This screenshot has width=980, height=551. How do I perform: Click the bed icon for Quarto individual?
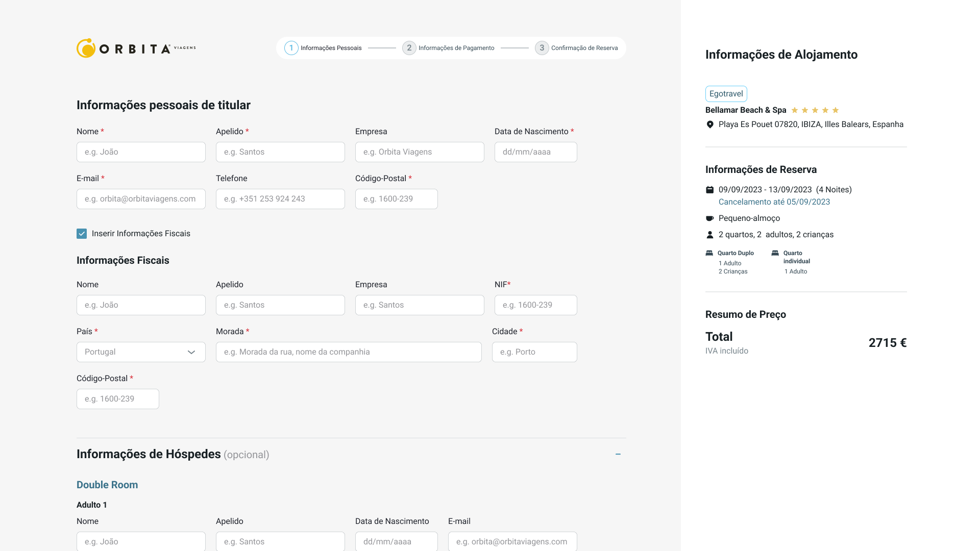[x=775, y=253]
